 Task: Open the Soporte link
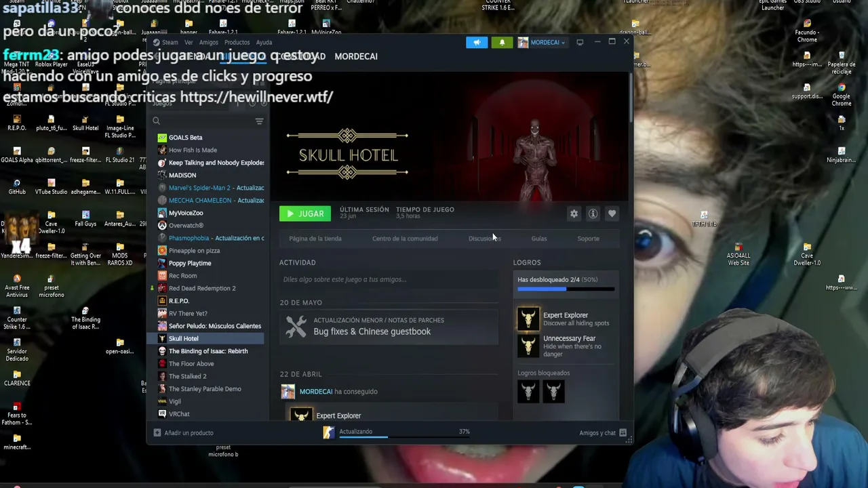click(588, 239)
